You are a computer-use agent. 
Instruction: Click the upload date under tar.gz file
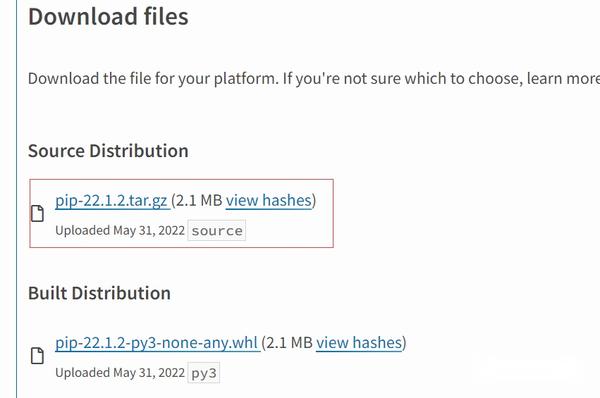[149, 231]
